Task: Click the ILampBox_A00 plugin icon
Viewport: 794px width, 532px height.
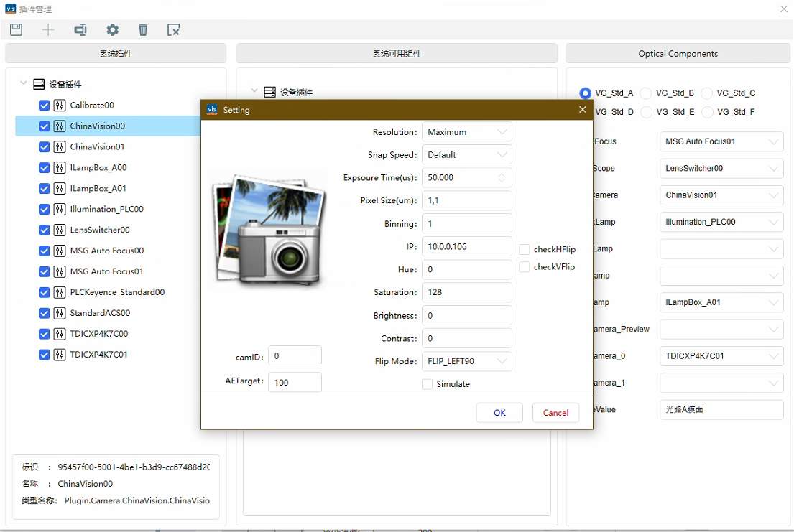Action: pos(60,167)
